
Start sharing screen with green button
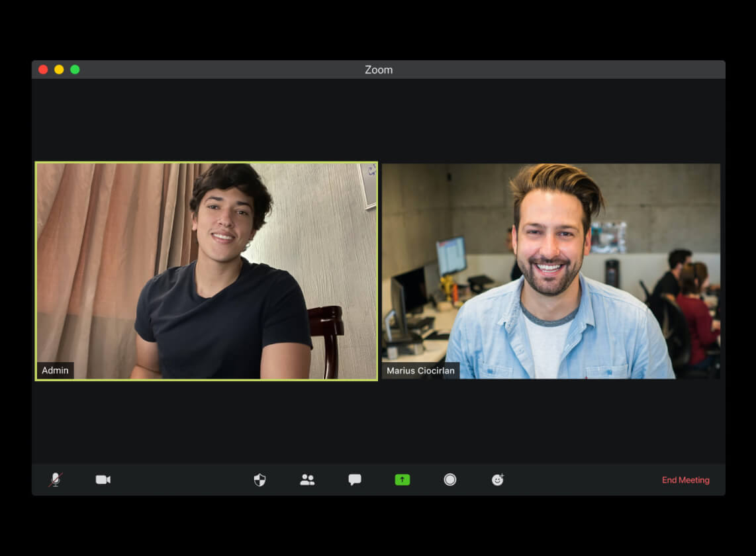pos(402,479)
